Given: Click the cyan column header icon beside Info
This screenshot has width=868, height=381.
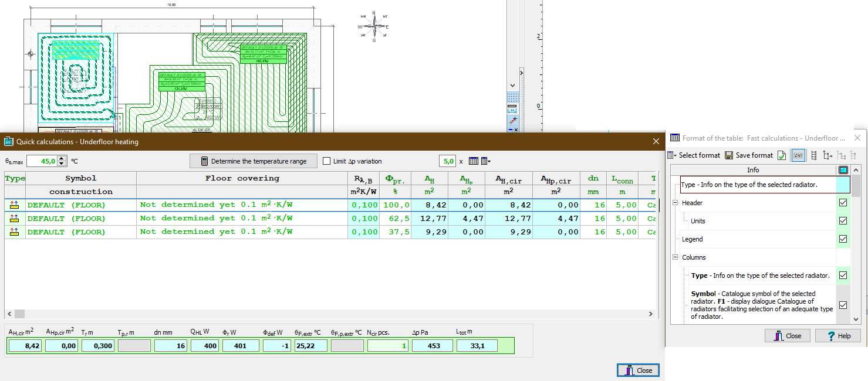Looking at the screenshot, I should [843, 170].
